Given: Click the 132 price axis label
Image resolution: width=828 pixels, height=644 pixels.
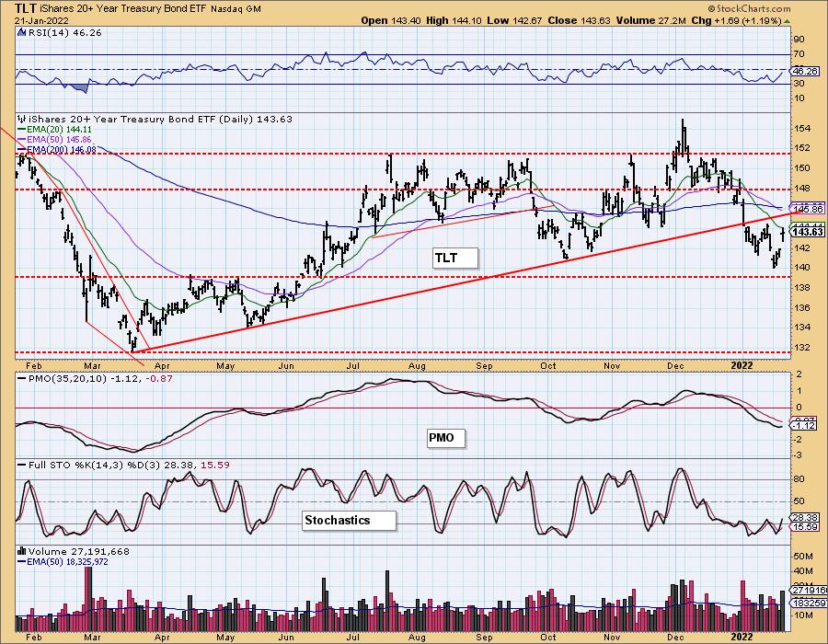Looking at the screenshot, I should (802, 348).
